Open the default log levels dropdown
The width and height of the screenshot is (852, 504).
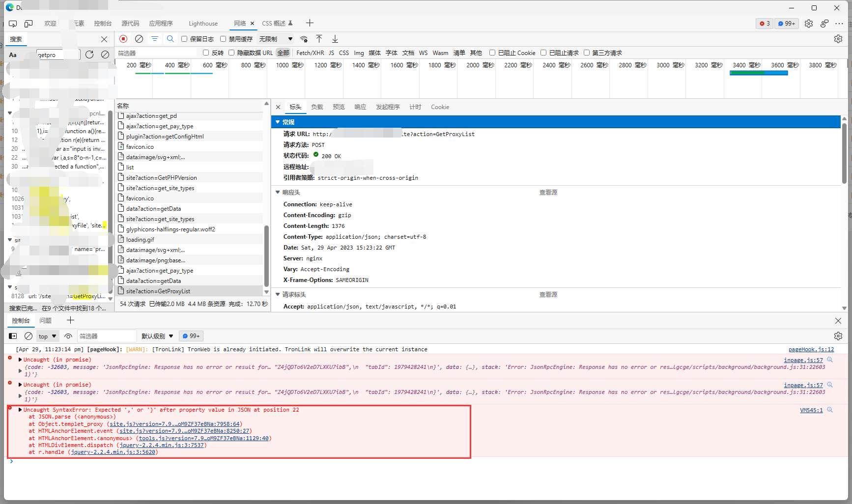click(x=158, y=336)
